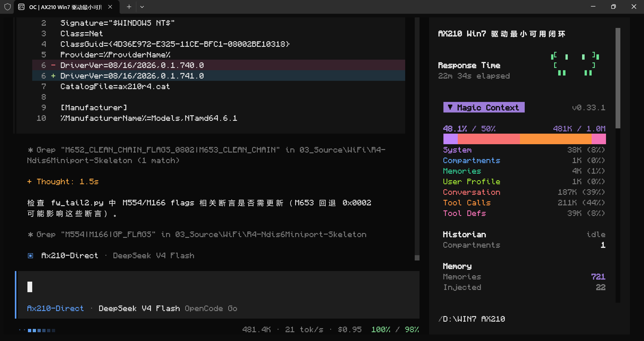Viewport: 644px width, 341px height.
Task: Click the session title AX210 Win7 in the sidebar
Action: (501, 33)
